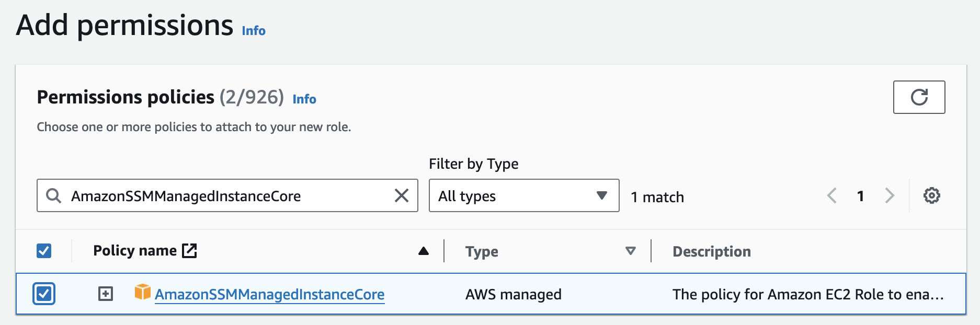Image resolution: width=980 pixels, height=325 pixels.
Task: Expand the AmazonSSMManagedInstanceCore policy details
Action: [106, 294]
